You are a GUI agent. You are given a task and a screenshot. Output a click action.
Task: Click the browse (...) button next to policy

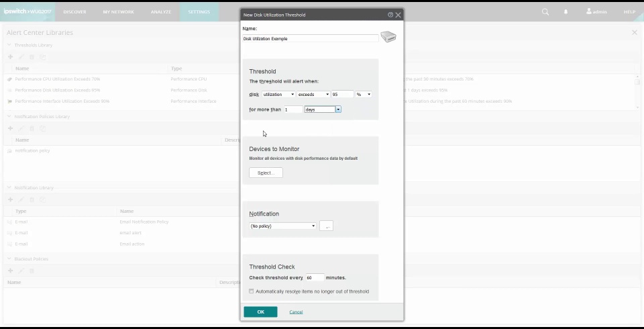[x=326, y=226]
